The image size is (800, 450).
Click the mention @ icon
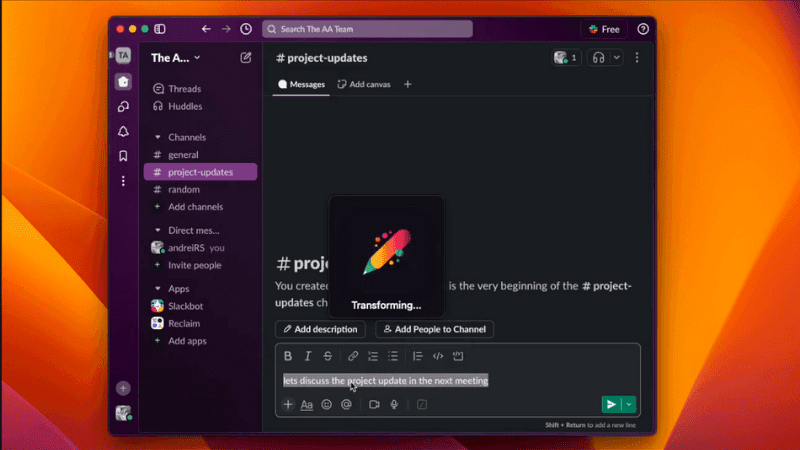(346, 405)
